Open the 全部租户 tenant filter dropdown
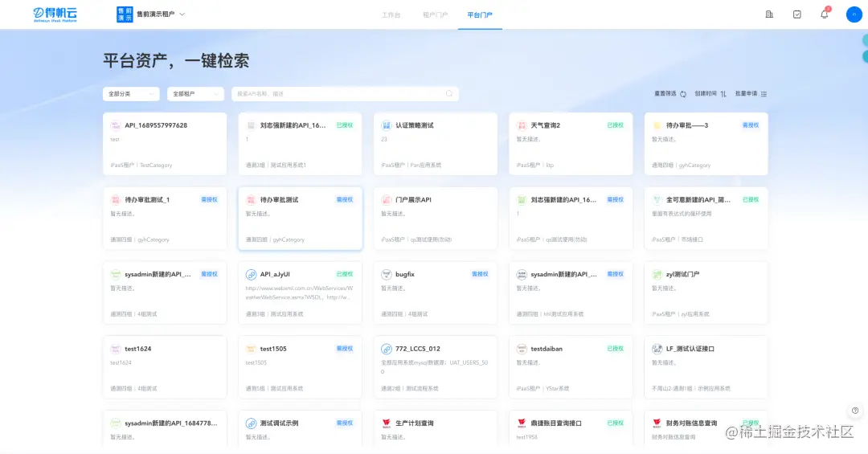Screen dimensions: 868x454 pos(195,94)
